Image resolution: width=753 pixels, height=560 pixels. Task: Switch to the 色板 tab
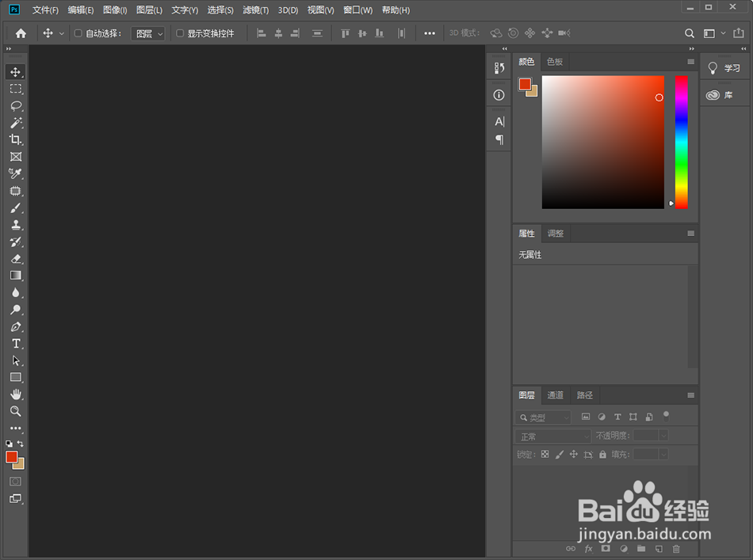(555, 62)
